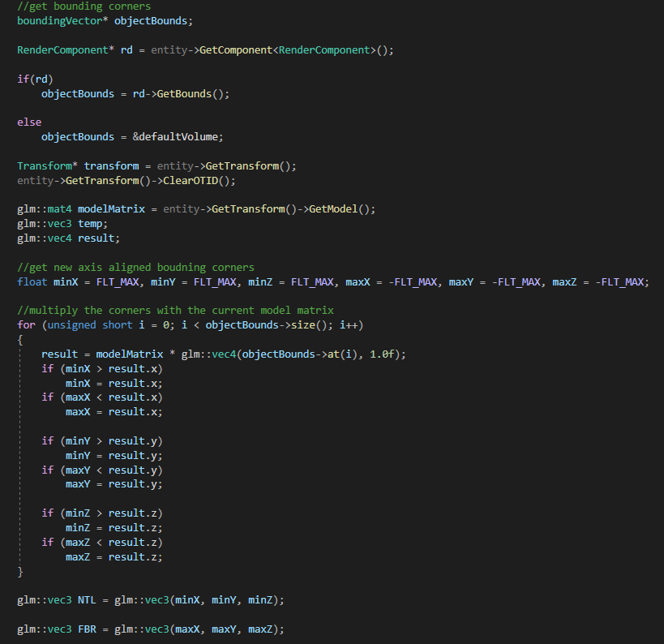Image resolution: width=664 pixels, height=644 pixels.
Task: Click the 'GetModel()' method call
Action: click(x=339, y=209)
